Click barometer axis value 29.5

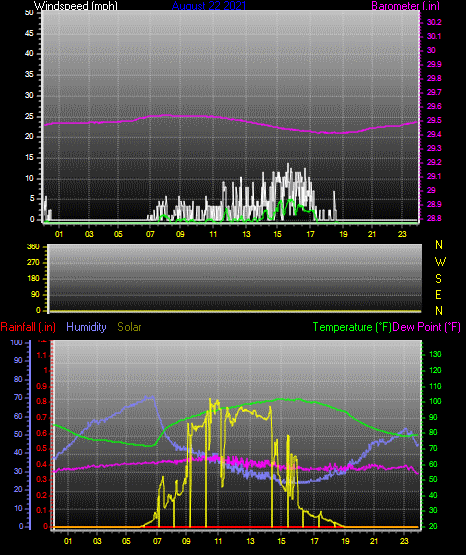pyautogui.click(x=434, y=121)
